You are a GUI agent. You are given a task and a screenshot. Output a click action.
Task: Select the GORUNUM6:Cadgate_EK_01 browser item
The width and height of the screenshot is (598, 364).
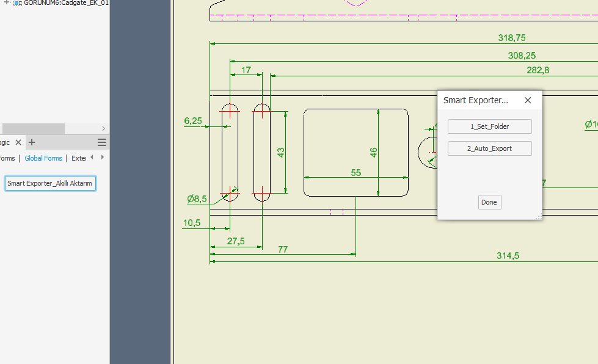pyautogui.click(x=66, y=3)
